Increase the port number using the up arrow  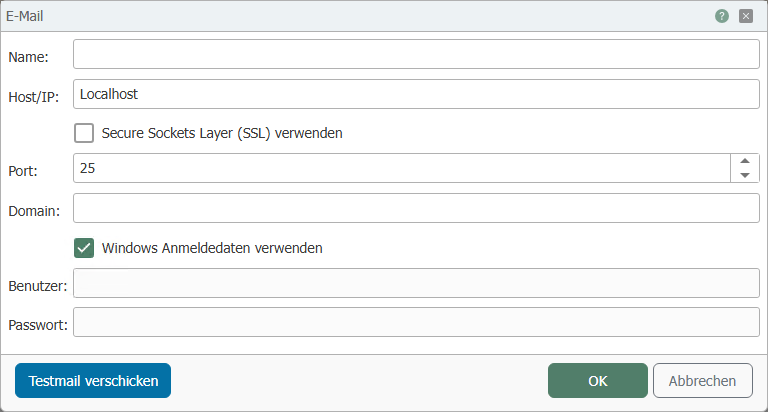745,161
